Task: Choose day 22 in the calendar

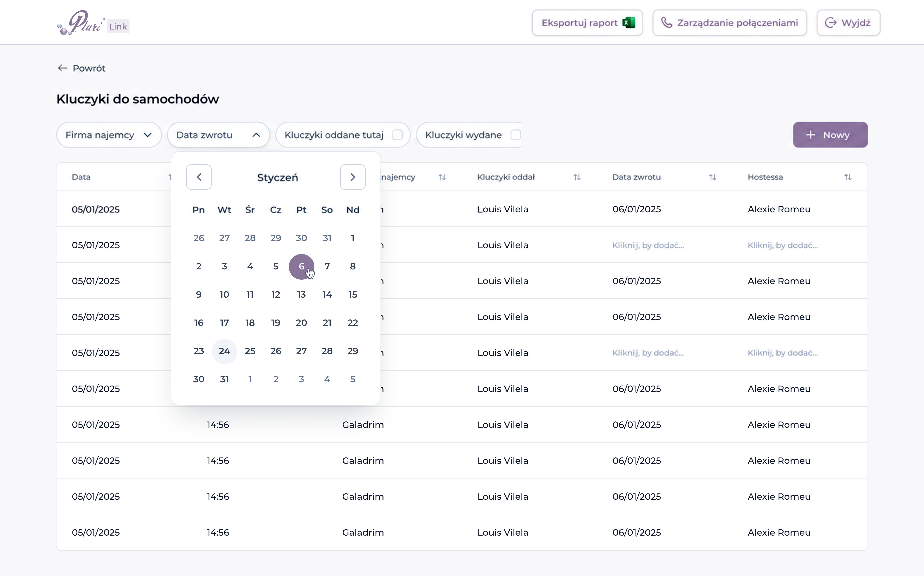Action: 353,323
